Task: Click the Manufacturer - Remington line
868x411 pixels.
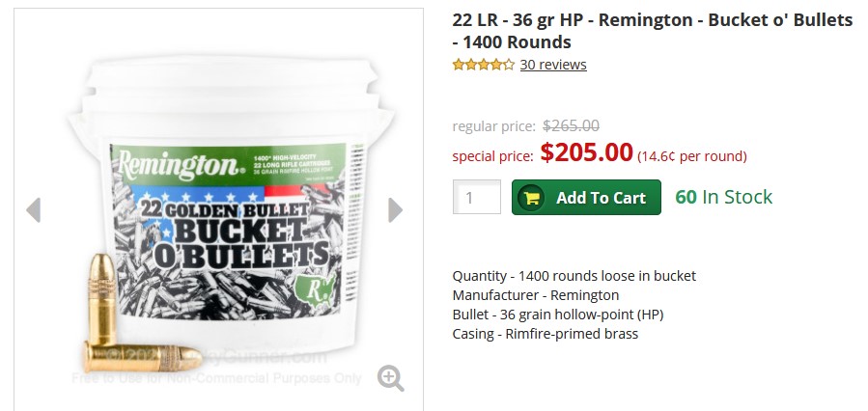Action: pos(535,295)
